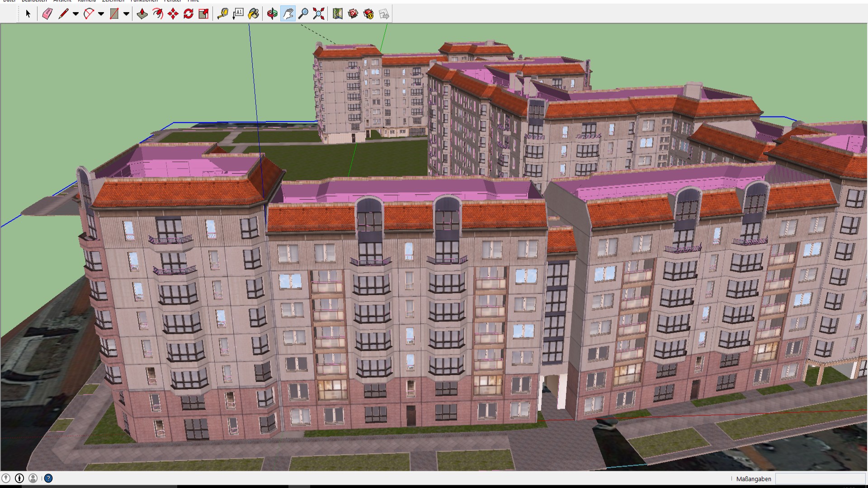This screenshot has width=868, height=488.
Task: Pick the Pencil line tool
Action: click(63, 14)
